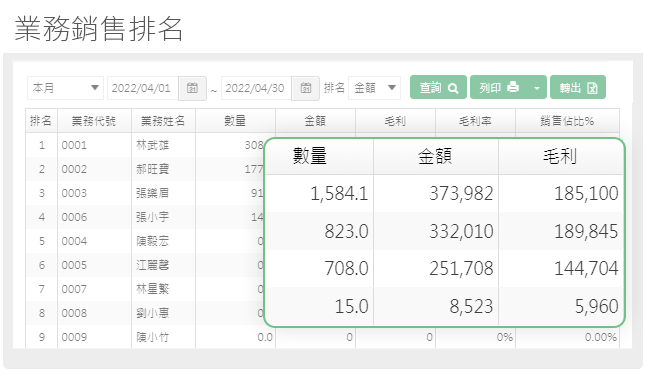This screenshot has height=372, width=651.
Task: Open the 金額 ranking dropdown
Action: pyautogui.click(x=374, y=88)
